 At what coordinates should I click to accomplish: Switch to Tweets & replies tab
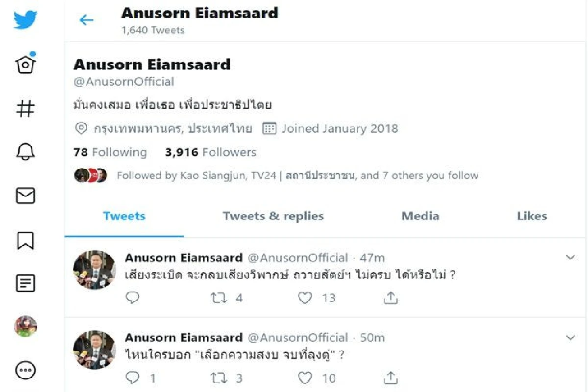273,216
